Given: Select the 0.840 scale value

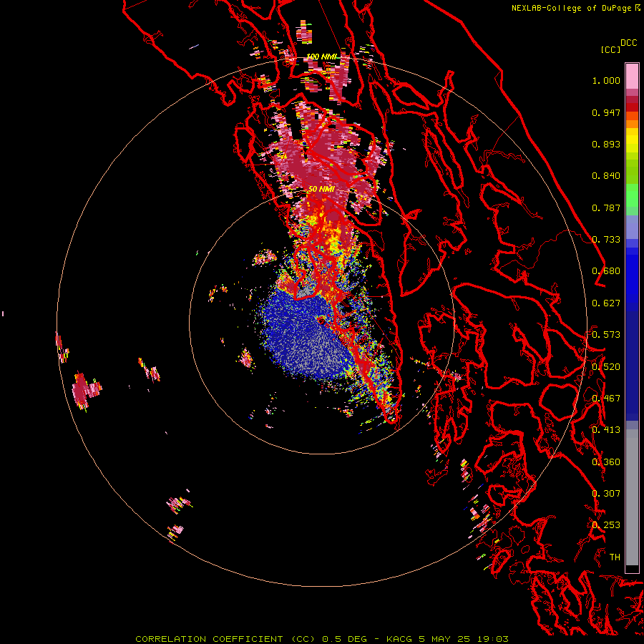Looking at the screenshot, I should (x=606, y=176).
